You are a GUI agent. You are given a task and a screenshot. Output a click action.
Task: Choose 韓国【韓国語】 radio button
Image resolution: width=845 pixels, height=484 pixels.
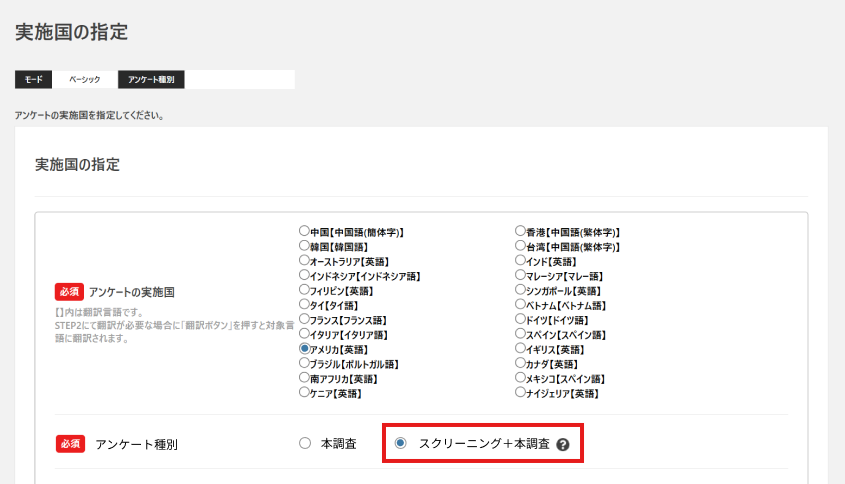coord(304,245)
